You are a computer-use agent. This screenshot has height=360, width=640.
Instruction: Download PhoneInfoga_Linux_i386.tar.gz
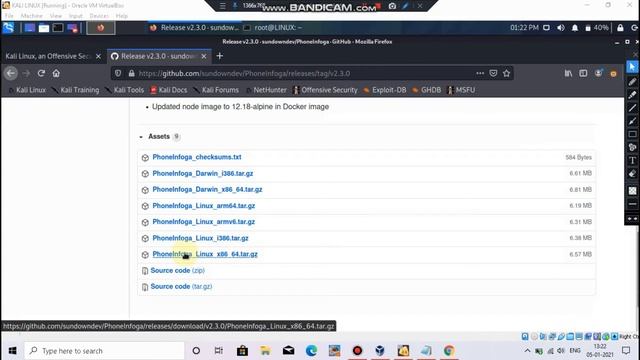point(200,238)
